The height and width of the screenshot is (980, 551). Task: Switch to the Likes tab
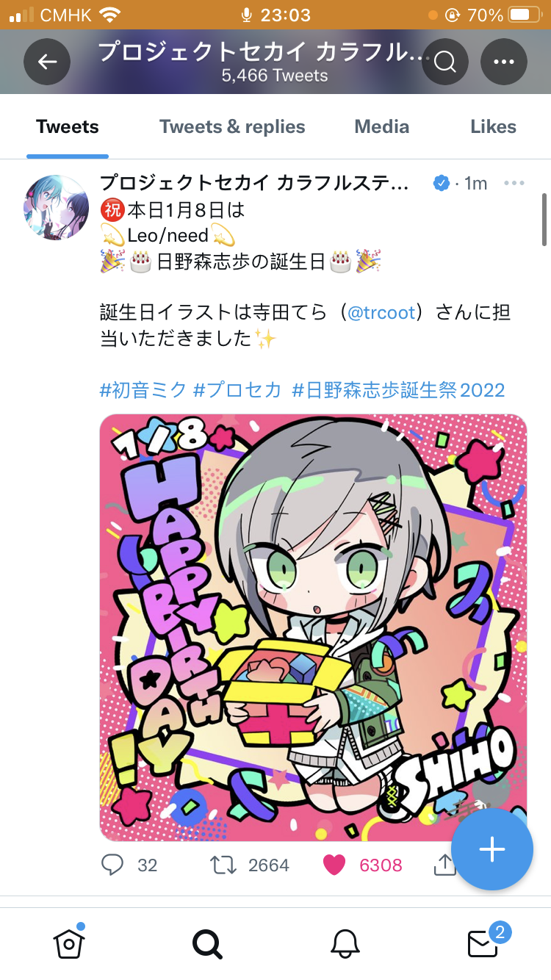tap(494, 126)
